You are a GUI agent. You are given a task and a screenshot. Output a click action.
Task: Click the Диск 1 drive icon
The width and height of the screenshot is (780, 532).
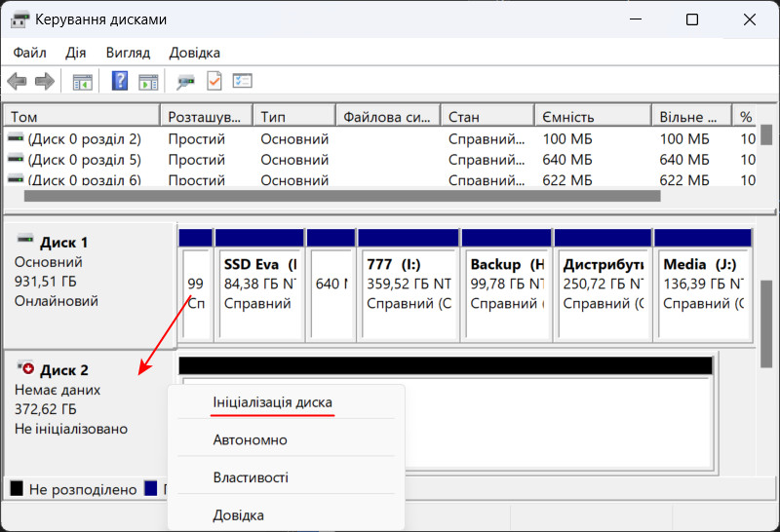[25, 239]
